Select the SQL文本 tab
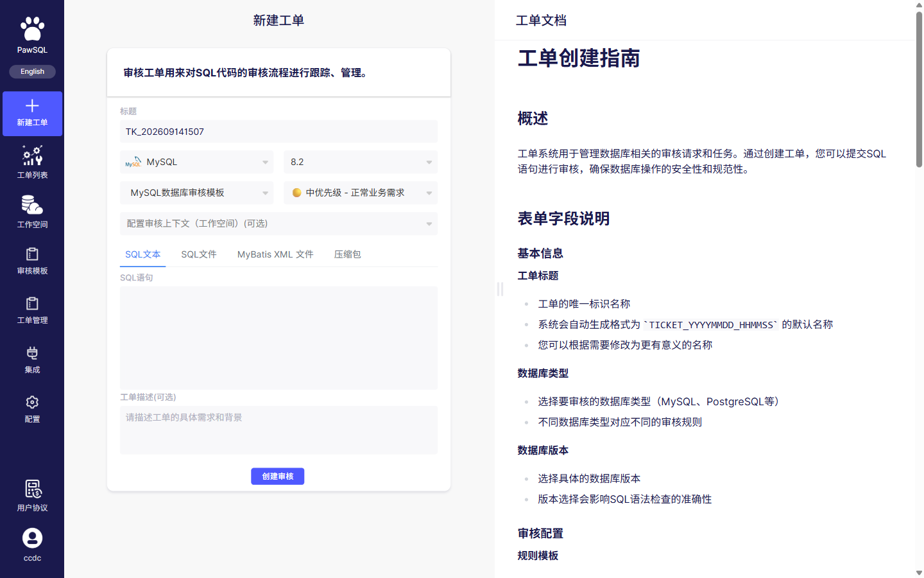This screenshot has width=924, height=578. point(142,254)
